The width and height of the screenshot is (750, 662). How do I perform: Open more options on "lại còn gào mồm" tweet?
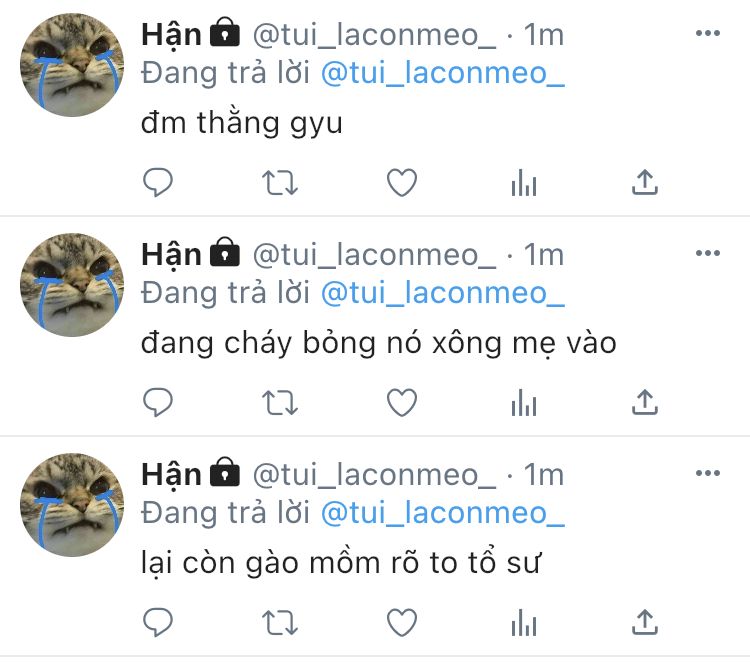click(707, 473)
